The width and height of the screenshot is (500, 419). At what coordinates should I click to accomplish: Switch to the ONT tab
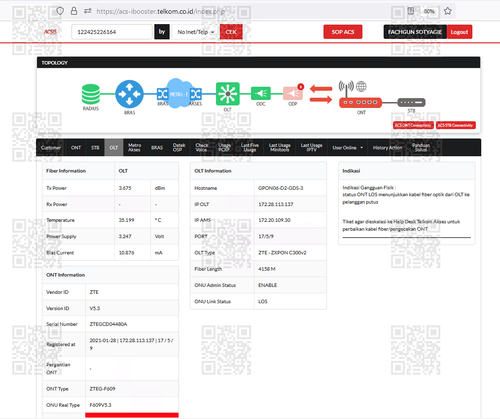pyautogui.click(x=76, y=147)
